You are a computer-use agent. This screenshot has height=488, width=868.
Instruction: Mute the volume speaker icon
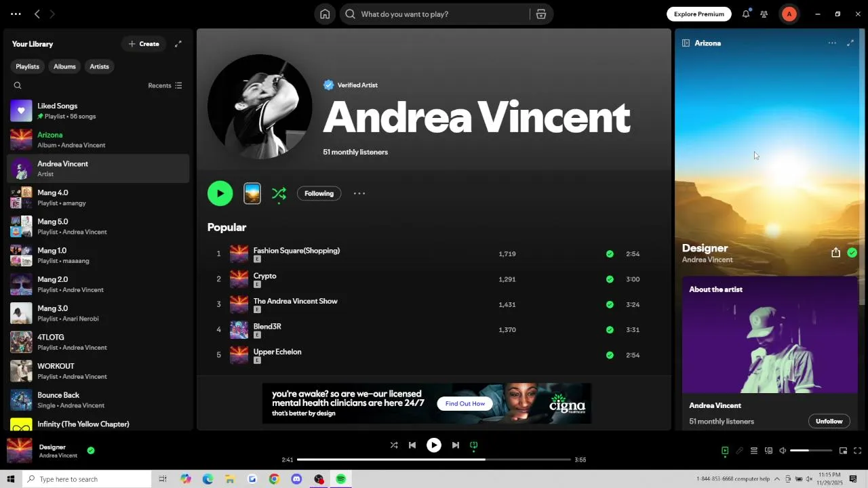point(783,451)
